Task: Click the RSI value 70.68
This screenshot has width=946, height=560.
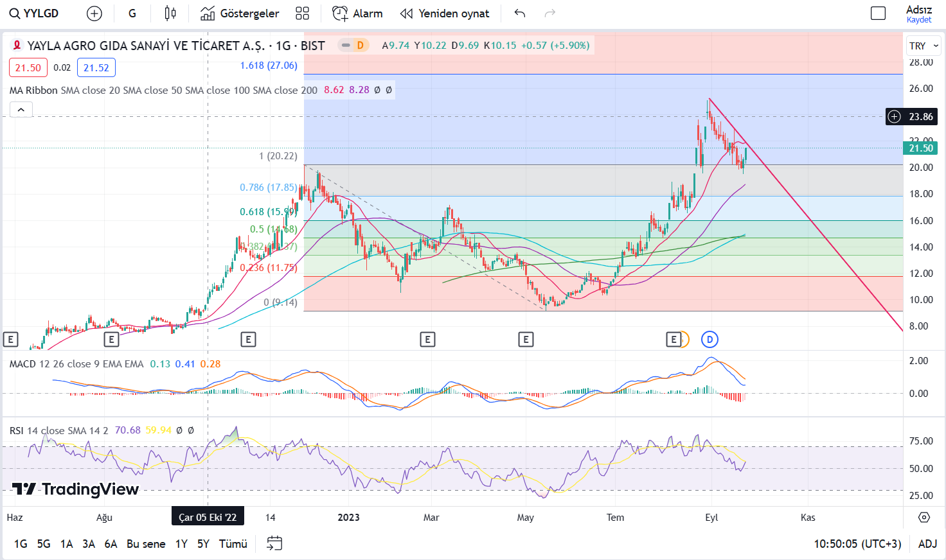Action: (x=127, y=430)
